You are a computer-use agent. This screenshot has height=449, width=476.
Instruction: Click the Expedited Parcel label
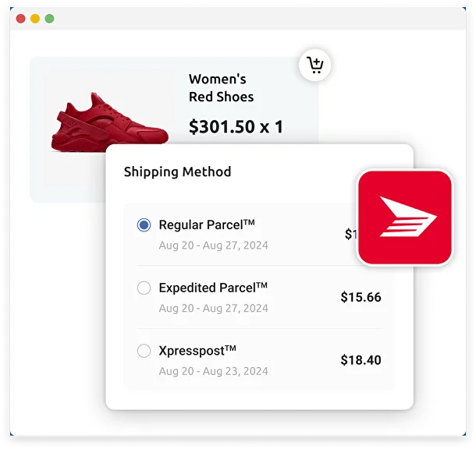[x=213, y=288]
